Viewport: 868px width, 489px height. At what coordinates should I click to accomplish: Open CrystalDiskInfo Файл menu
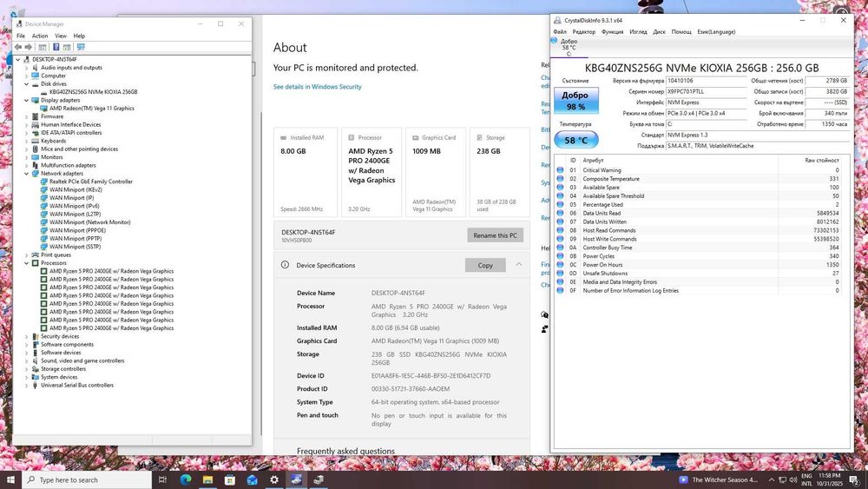[560, 31]
